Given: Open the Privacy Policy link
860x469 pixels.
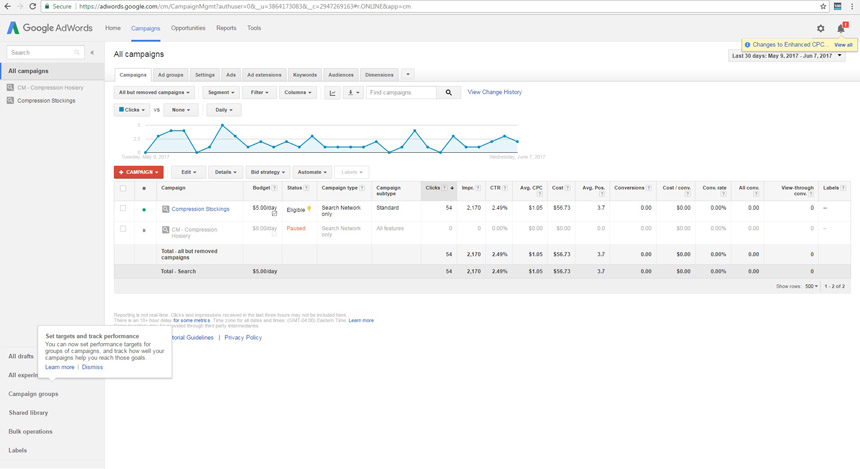Looking at the screenshot, I should (243, 337).
